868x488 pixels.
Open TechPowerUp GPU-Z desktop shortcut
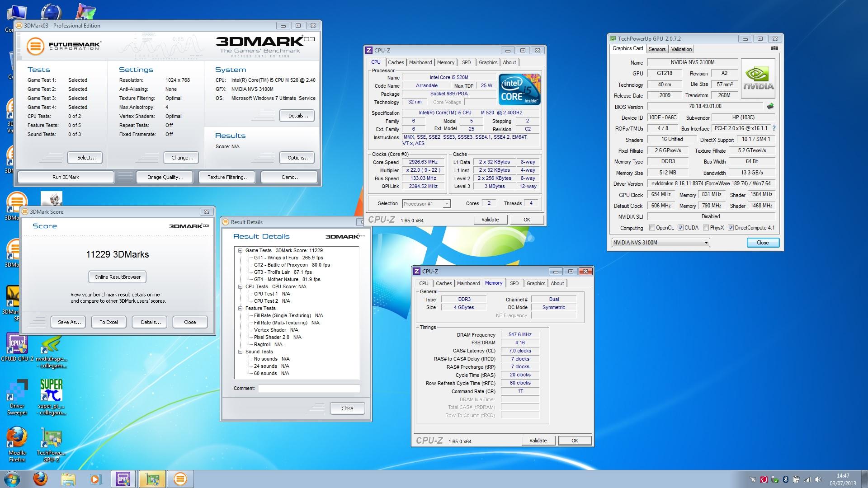click(51, 445)
